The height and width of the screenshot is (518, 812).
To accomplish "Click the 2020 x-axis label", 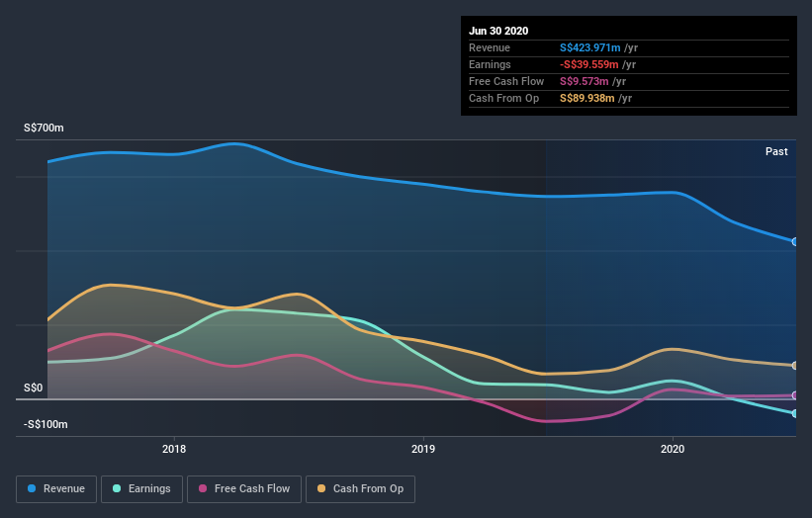I will click(673, 449).
